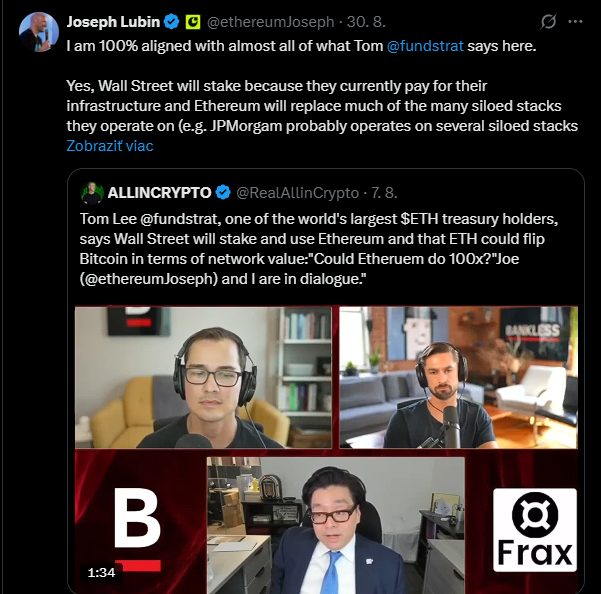Open ALLINCRYPTO's small profile avatar

coord(92,193)
